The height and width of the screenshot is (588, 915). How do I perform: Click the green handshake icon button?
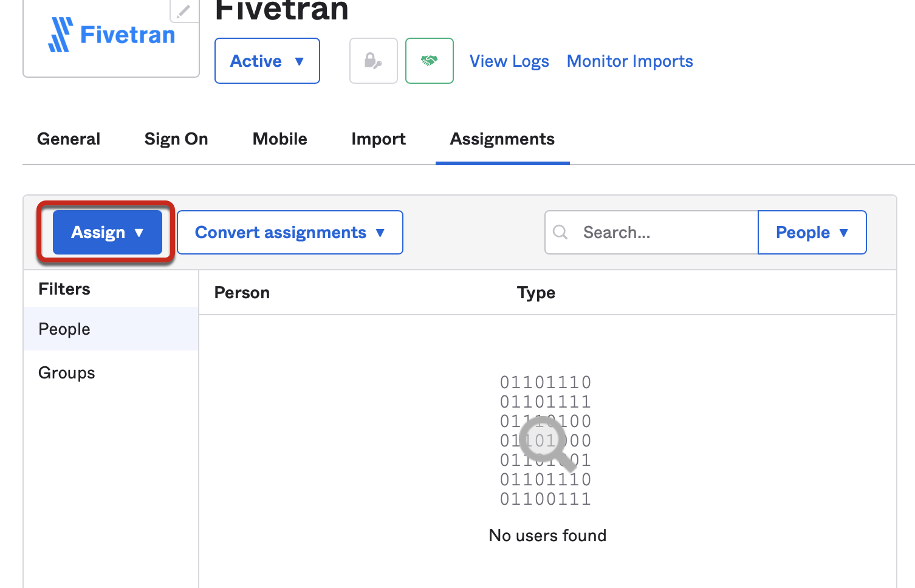pyautogui.click(x=430, y=61)
